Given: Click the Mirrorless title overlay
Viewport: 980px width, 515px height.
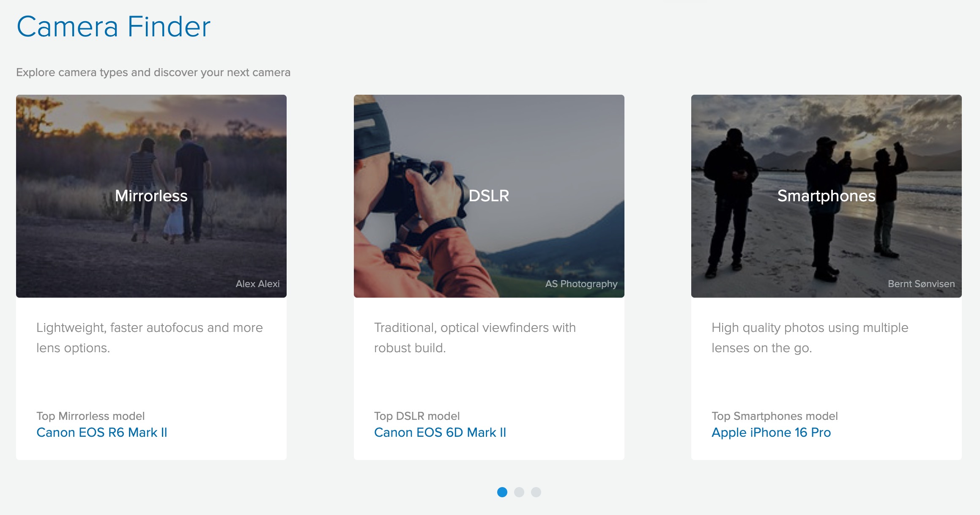Looking at the screenshot, I should click(x=151, y=196).
